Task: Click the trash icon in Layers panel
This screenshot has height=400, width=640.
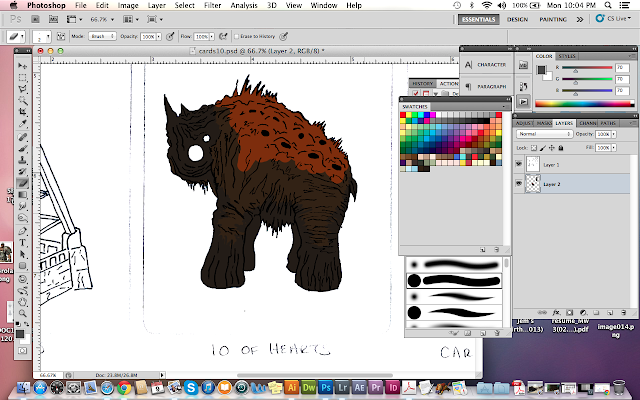Action: click(x=623, y=313)
